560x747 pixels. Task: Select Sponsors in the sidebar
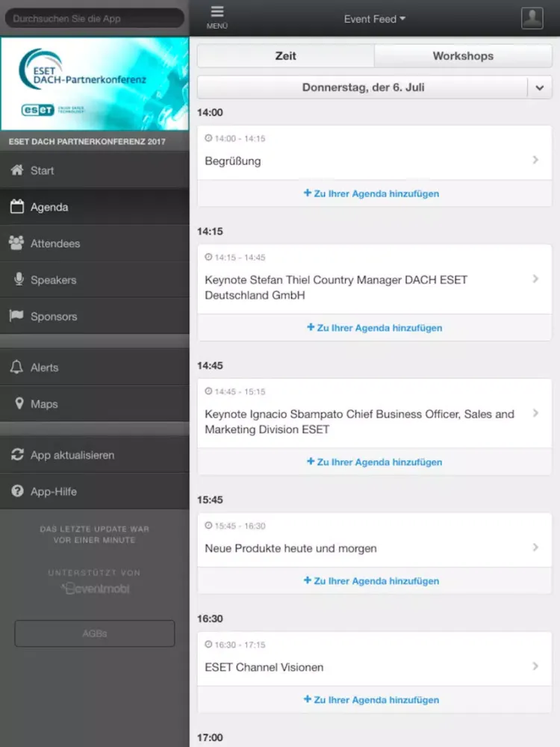[94, 316]
